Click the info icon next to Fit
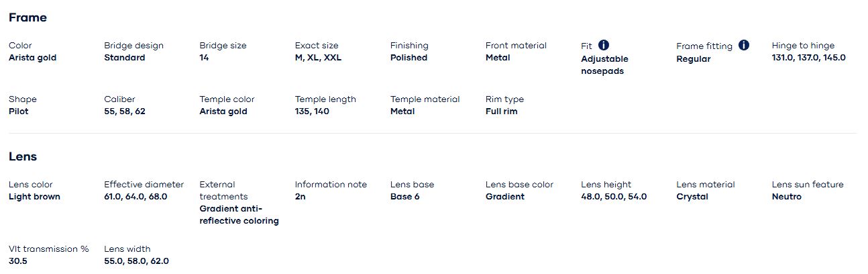 tap(604, 45)
